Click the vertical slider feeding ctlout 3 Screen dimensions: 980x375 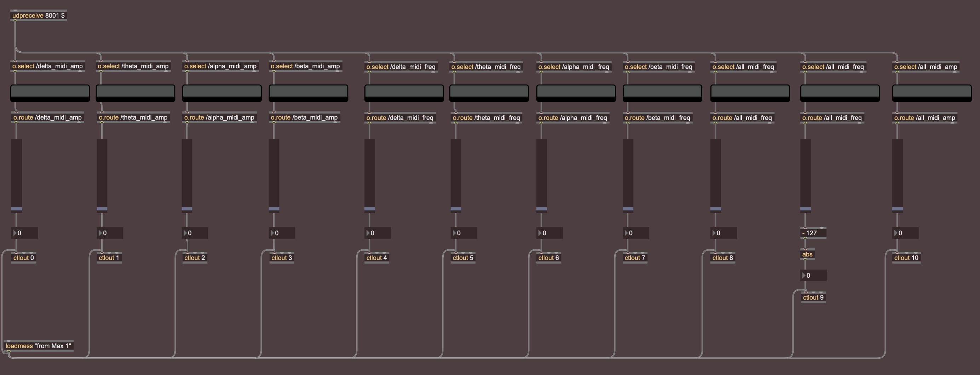pyautogui.click(x=274, y=175)
